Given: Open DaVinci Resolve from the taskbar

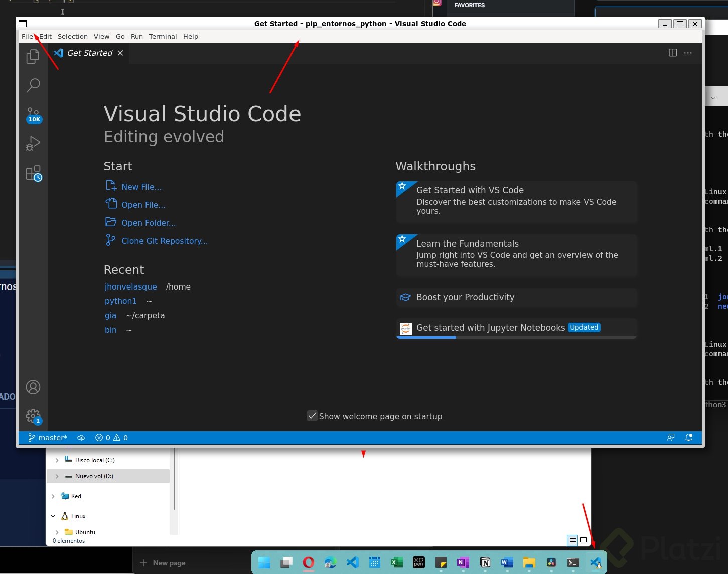Looking at the screenshot, I should pos(551,563).
